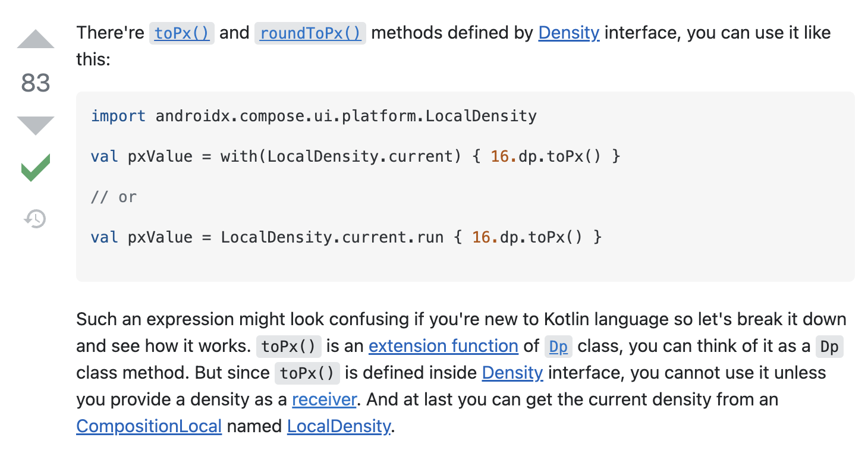
Task: Click the '// or' comment in the code
Action: pyautogui.click(x=114, y=197)
